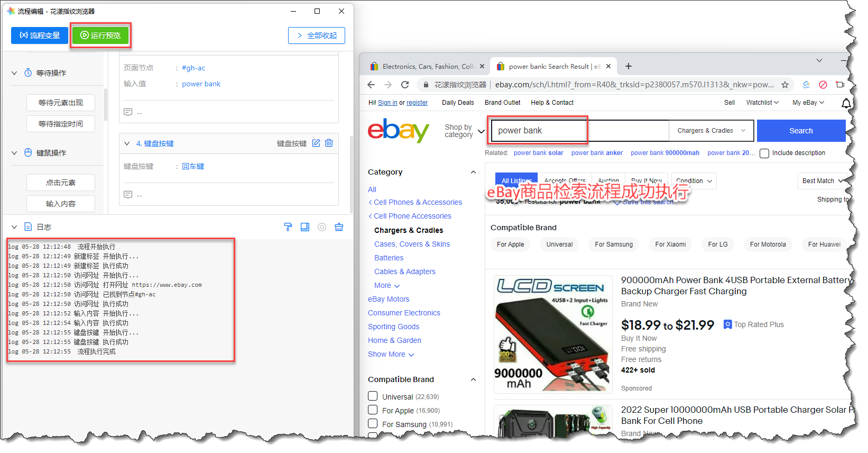Collapse the Compatible Brand sidebar section

[x=473, y=379]
